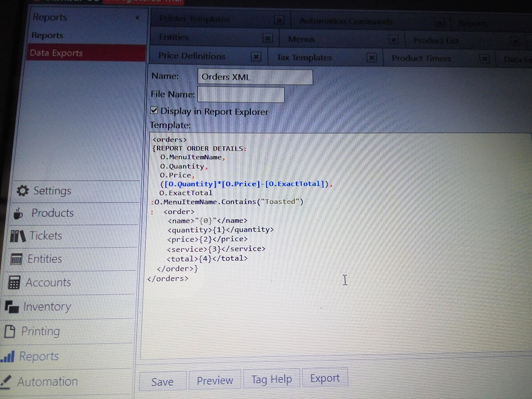Screen dimensions: 532x399
Task: Click inside the File Name field
Action: 241,95
